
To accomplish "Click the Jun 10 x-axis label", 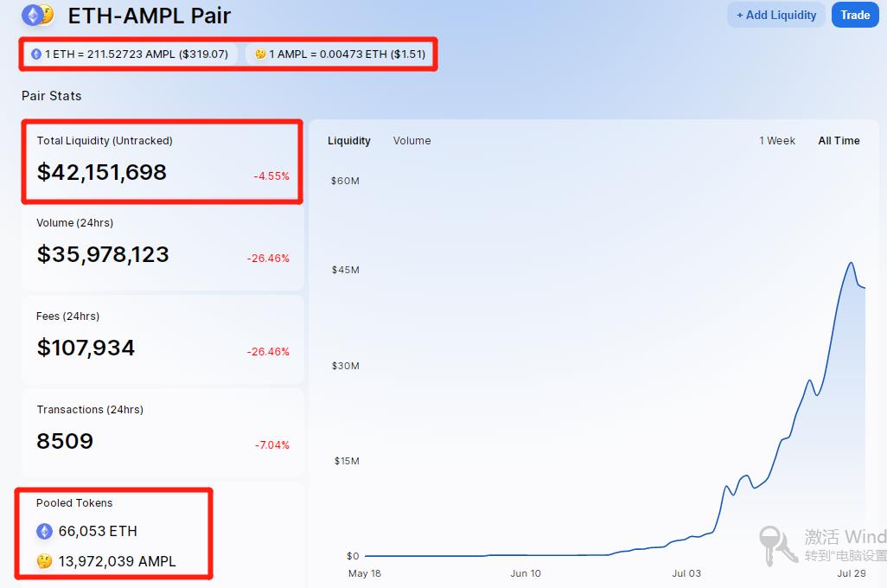I will pyautogui.click(x=526, y=573).
